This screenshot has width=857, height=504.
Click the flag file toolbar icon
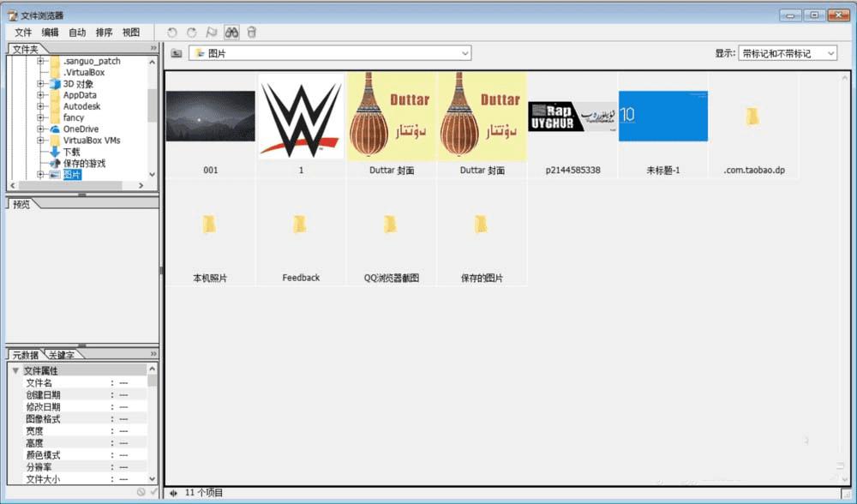pos(212,33)
